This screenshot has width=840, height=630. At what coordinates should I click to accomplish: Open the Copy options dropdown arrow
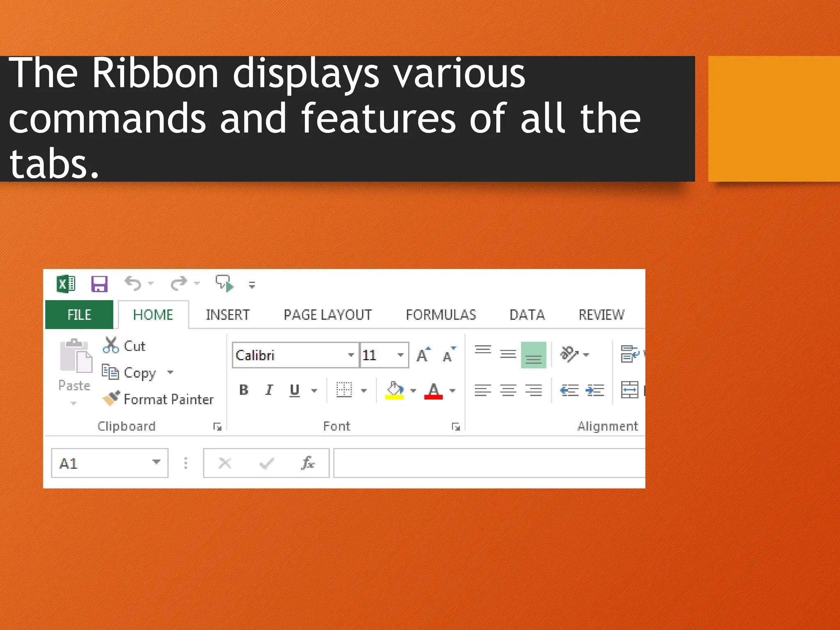pos(170,372)
